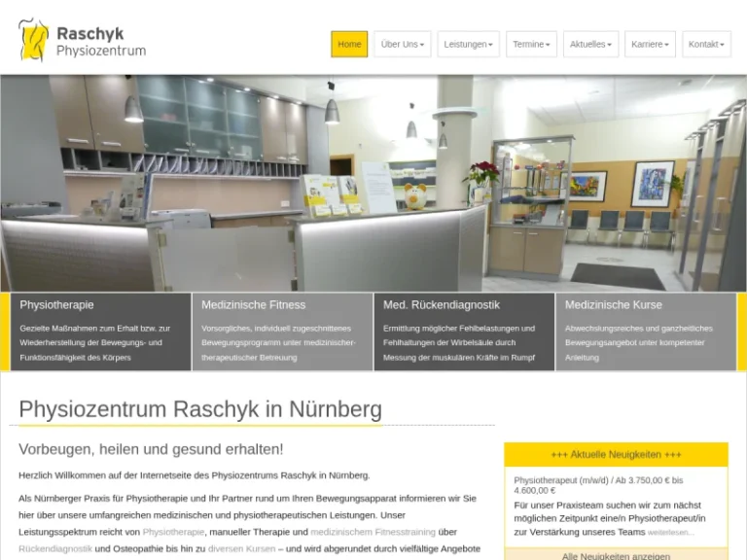Expand the Karriere dropdown menu
The width and height of the screenshot is (747, 560).
tap(650, 45)
